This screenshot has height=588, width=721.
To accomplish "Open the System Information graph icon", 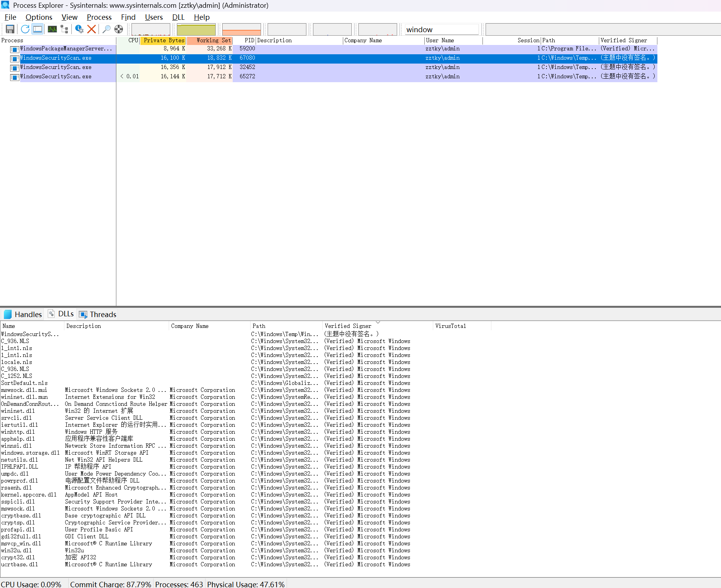I will click(x=52, y=29).
